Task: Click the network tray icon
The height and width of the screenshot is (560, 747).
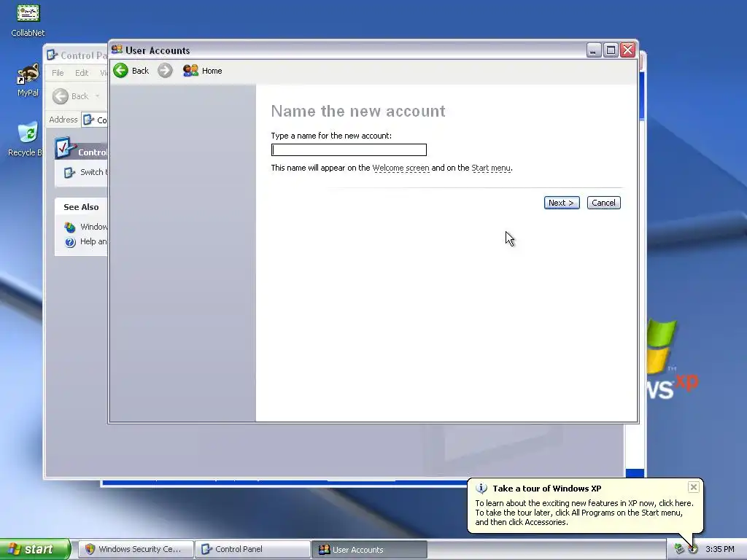Action: (x=679, y=549)
